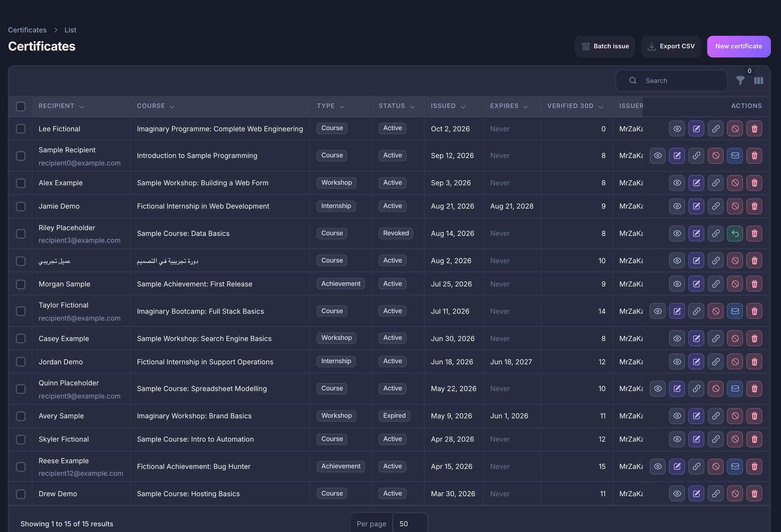Select the List breadcrumb item
The image size is (781, 532).
(x=70, y=30)
